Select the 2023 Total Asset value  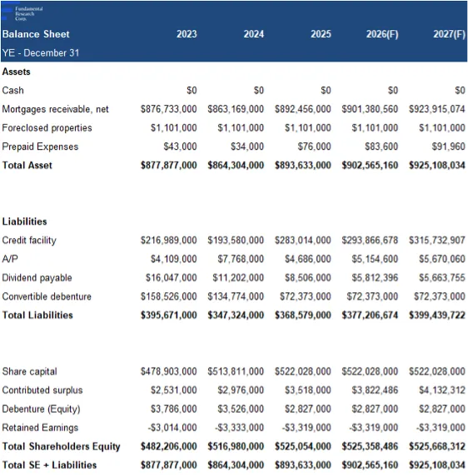click(x=168, y=165)
